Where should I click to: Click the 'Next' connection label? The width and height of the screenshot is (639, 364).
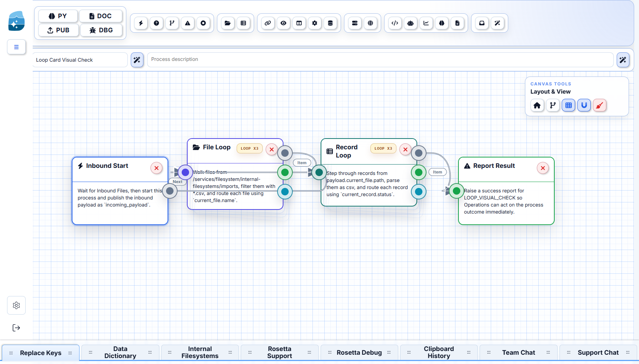pos(178,182)
